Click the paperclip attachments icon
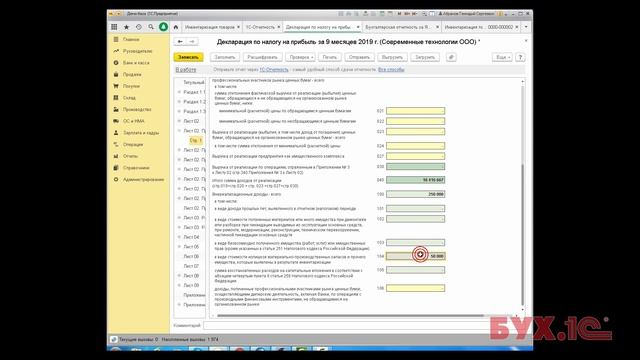This screenshot has width=640, height=360. 451,57
